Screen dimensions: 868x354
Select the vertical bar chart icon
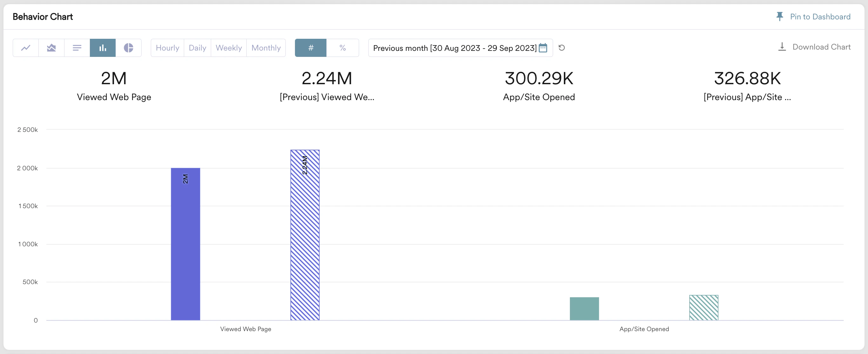pos(103,48)
